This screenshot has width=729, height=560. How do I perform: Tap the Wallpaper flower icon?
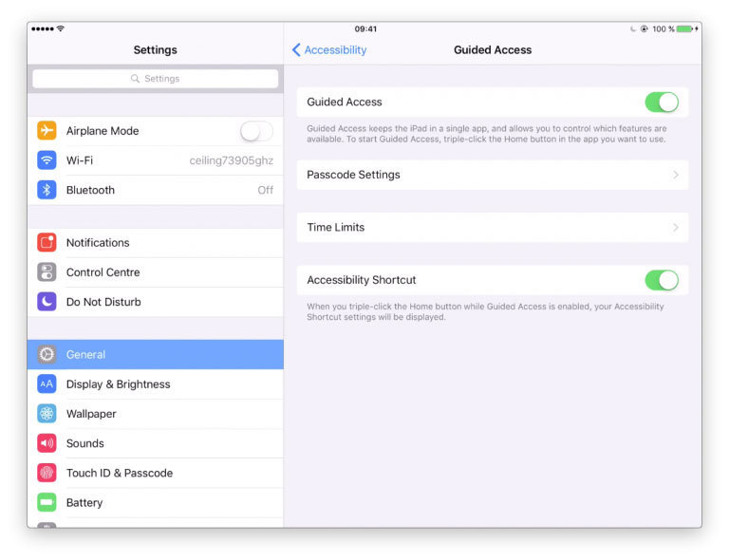pyautogui.click(x=47, y=414)
